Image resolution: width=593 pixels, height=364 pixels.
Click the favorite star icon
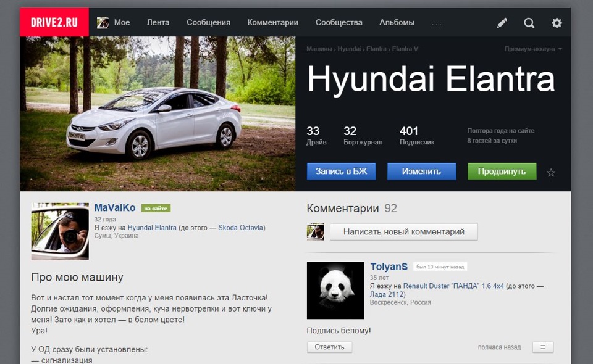(550, 173)
